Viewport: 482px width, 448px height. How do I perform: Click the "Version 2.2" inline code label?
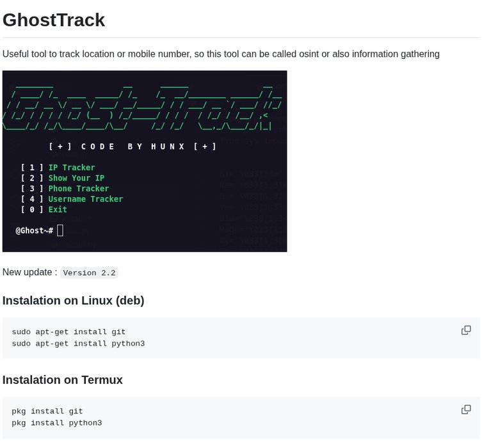click(x=90, y=273)
